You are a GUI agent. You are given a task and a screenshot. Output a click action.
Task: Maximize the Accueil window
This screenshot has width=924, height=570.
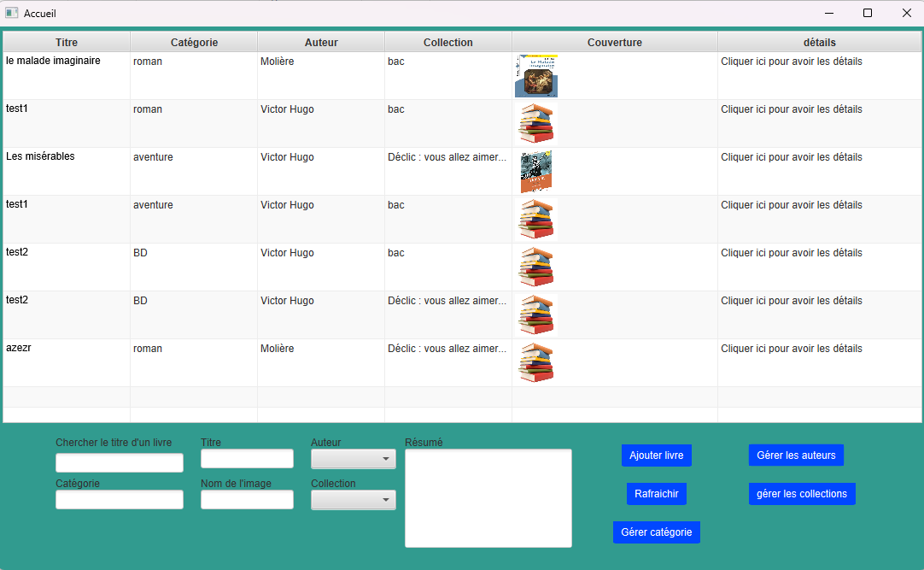[x=868, y=13]
